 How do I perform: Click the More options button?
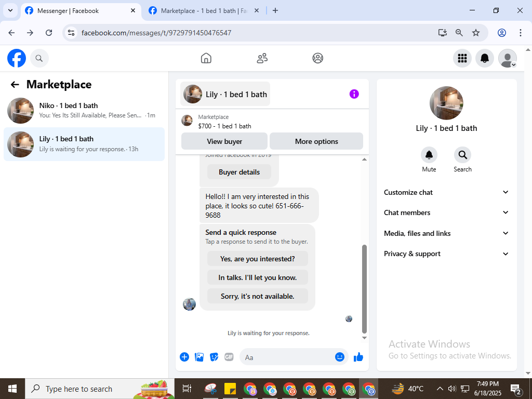pyautogui.click(x=316, y=141)
